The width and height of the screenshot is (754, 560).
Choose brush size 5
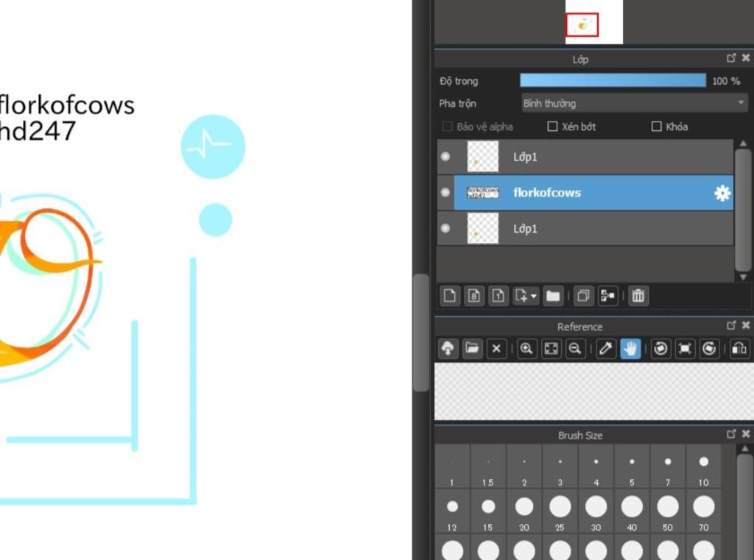pos(632,467)
